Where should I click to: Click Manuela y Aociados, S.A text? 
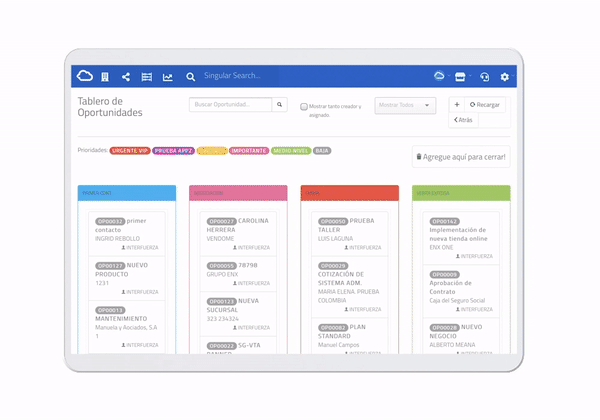[x=126, y=327]
